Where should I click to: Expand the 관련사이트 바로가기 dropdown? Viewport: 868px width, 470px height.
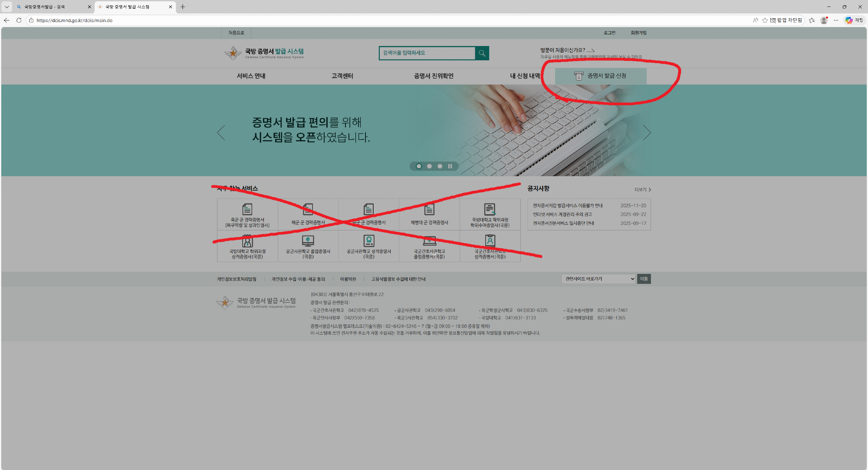tap(598, 279)
